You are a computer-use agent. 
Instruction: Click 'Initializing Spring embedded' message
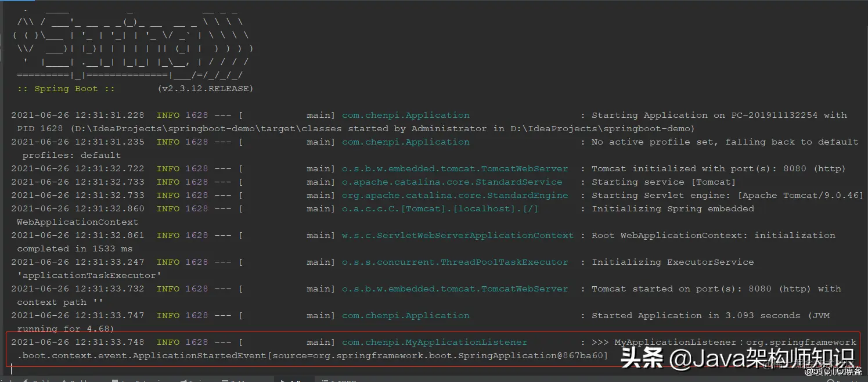(673, 209)
